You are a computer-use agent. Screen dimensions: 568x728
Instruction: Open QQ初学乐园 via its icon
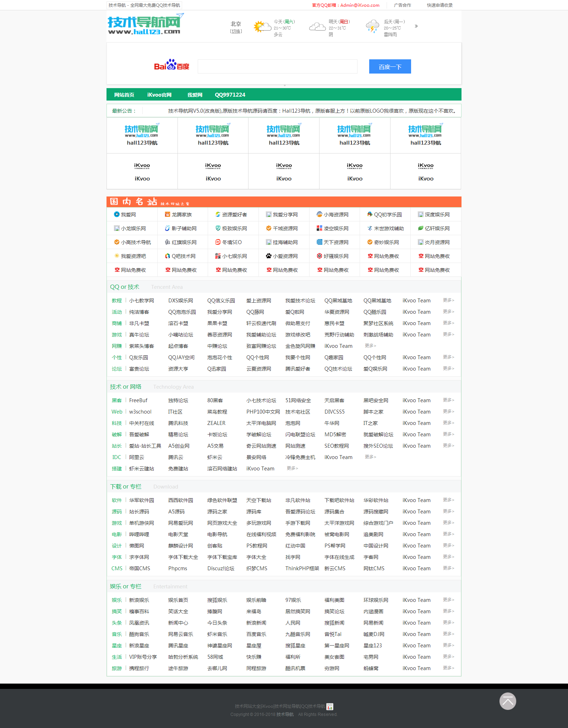(x=370, y=214)
